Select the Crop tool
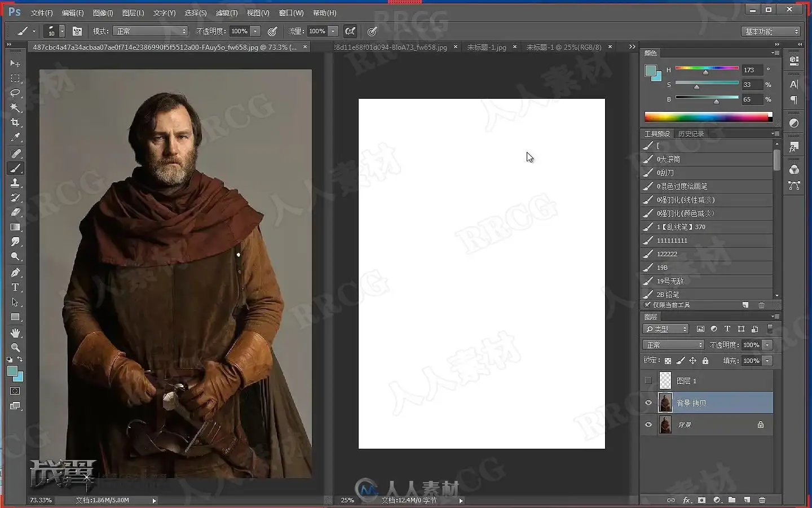This screenshot has height=508, width=812. click(x=15, y=122)
